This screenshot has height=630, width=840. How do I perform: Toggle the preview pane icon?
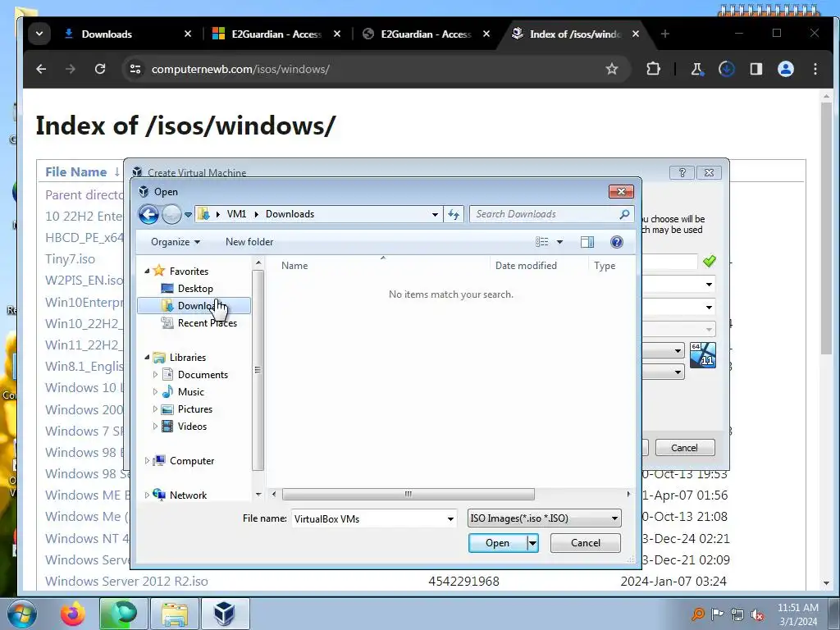pos(587,242)
